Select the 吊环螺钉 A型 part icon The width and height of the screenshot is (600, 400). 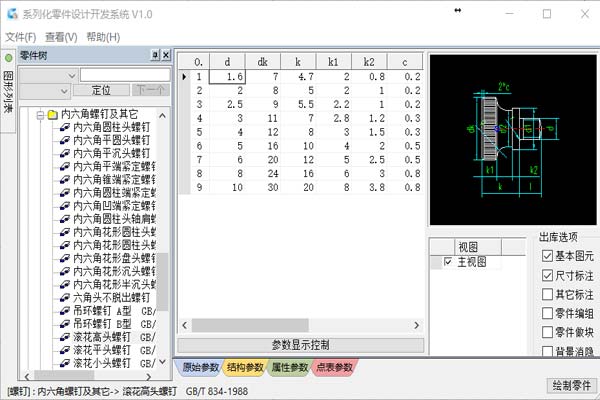[x=64, y=310]
